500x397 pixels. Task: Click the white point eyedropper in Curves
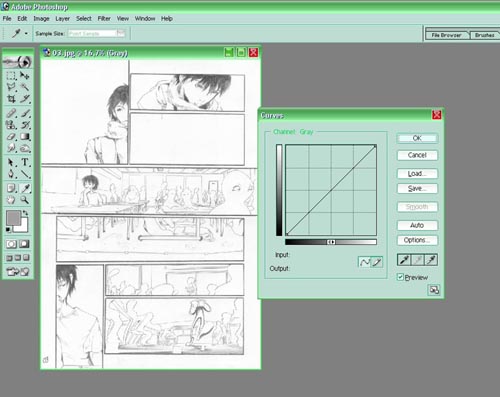click(431, 260)
